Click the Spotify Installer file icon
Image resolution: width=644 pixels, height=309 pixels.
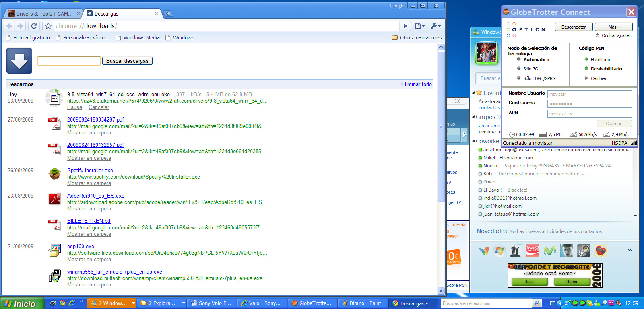[55, 174]
